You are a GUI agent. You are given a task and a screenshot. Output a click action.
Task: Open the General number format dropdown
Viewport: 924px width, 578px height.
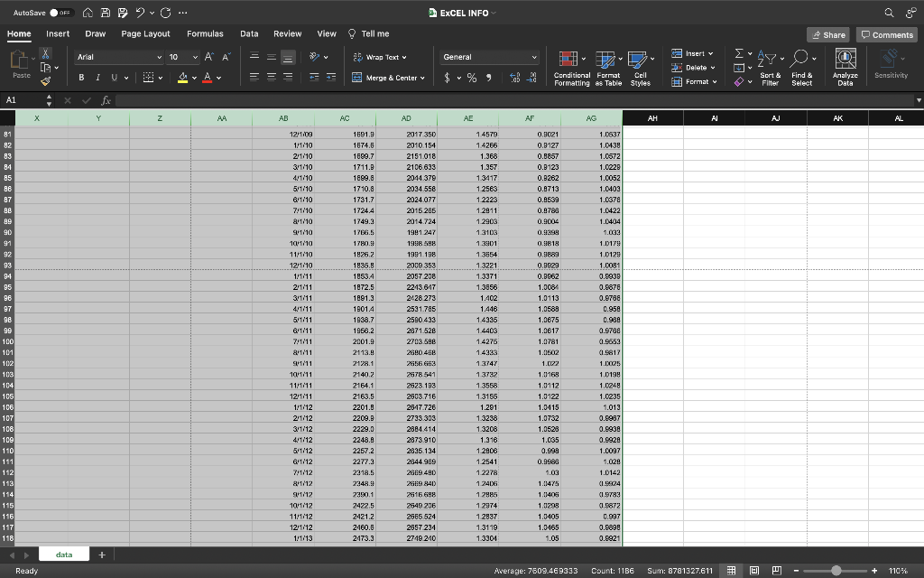click(x=489, y=56)
